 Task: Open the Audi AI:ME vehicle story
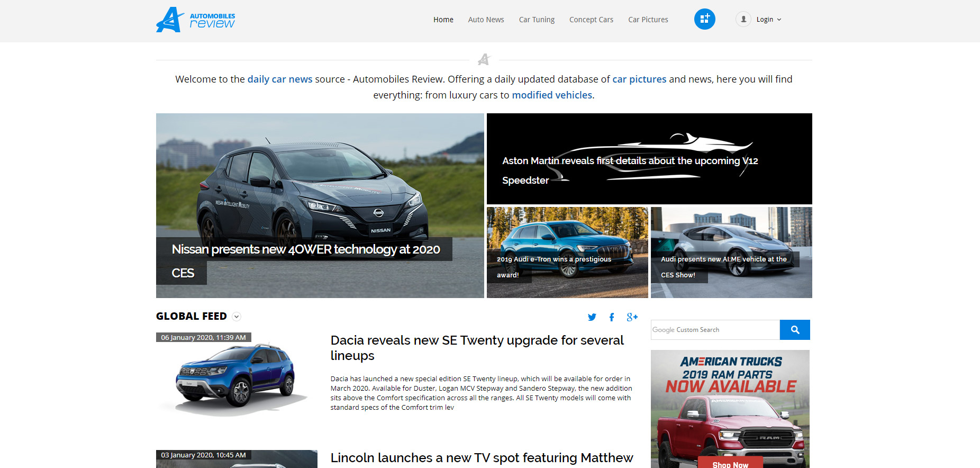pos(731,253)
